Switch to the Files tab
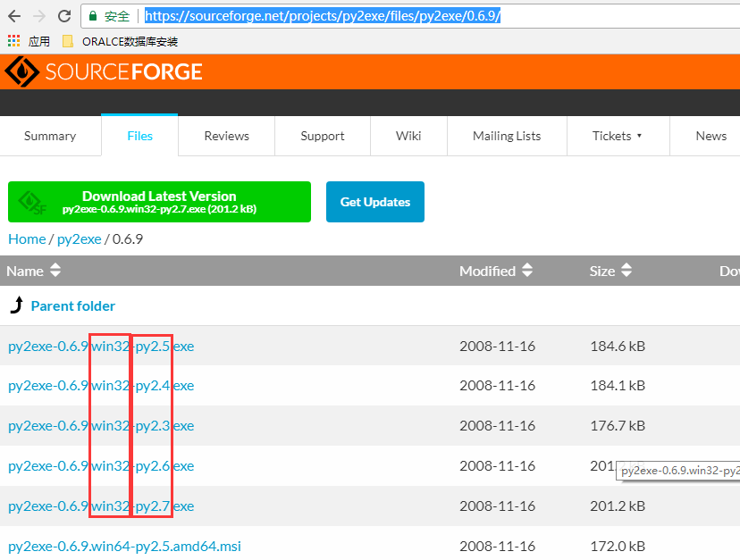 (x=139, y=136)
